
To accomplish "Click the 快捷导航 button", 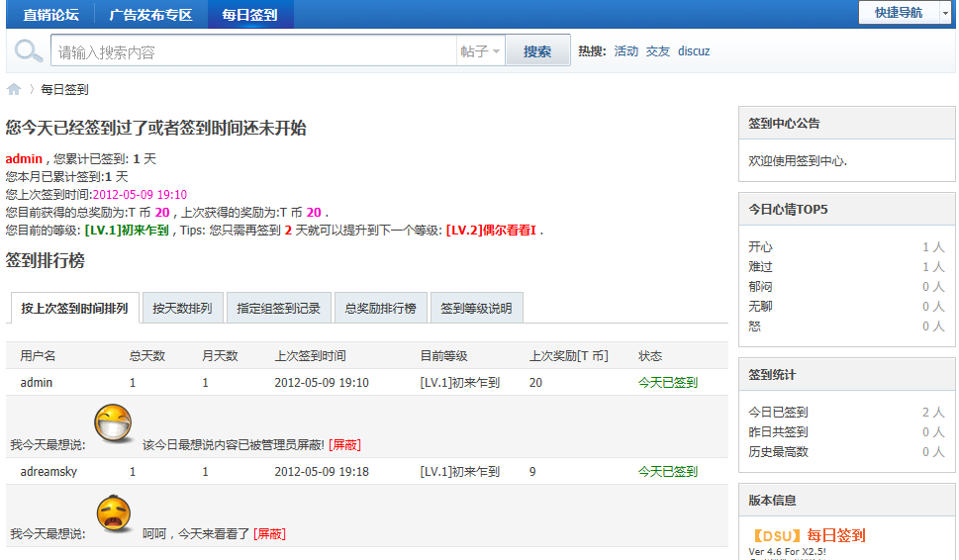I will [x=899, y=13].
